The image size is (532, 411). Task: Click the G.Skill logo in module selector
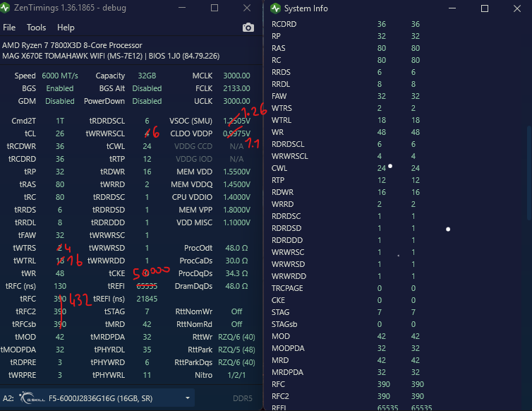32,398
